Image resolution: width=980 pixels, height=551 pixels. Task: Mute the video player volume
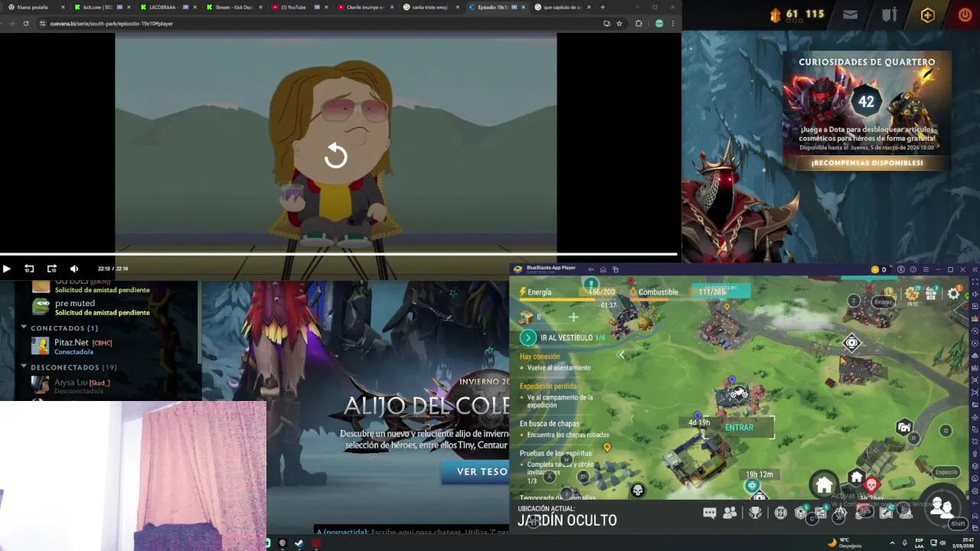point(74,269)
